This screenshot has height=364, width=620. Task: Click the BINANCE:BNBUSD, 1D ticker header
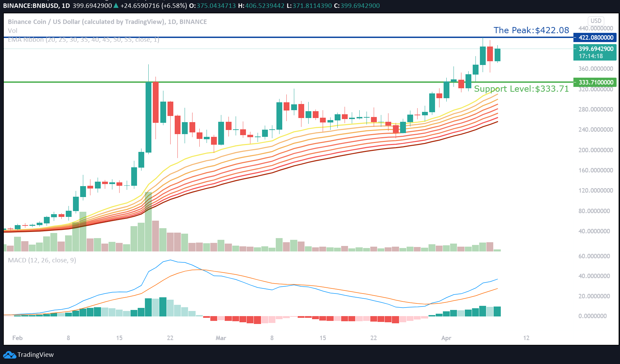(36, 6)
